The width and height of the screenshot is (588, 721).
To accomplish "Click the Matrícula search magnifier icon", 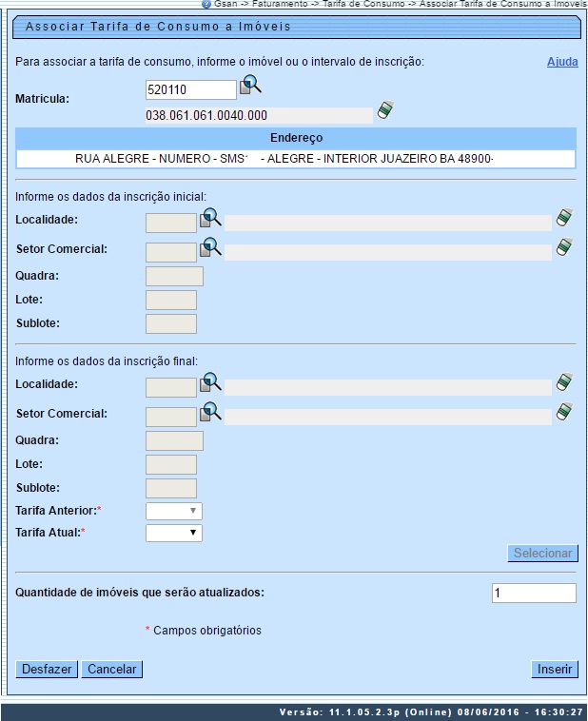I will click(x=249, y=88).
